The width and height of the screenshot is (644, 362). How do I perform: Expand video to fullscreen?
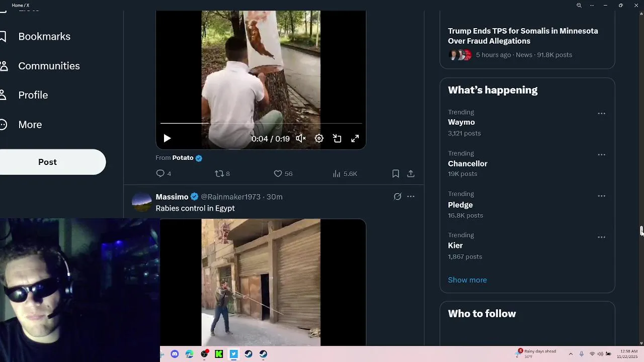tap(355, 138)
